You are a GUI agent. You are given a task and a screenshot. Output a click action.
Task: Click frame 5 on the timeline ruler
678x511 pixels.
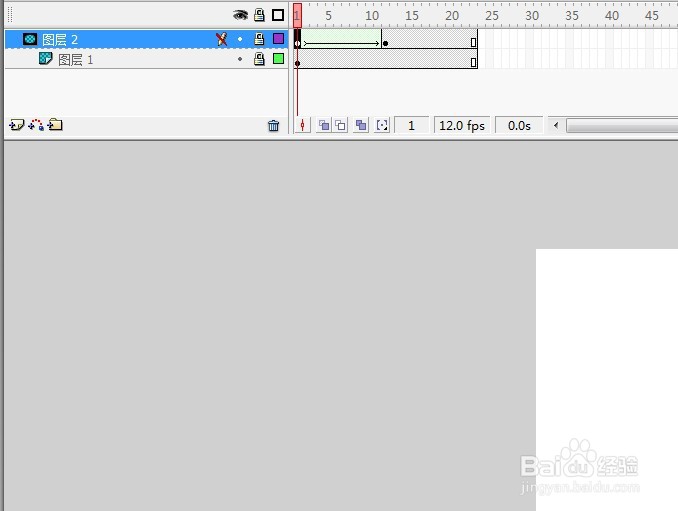[329, 16]
